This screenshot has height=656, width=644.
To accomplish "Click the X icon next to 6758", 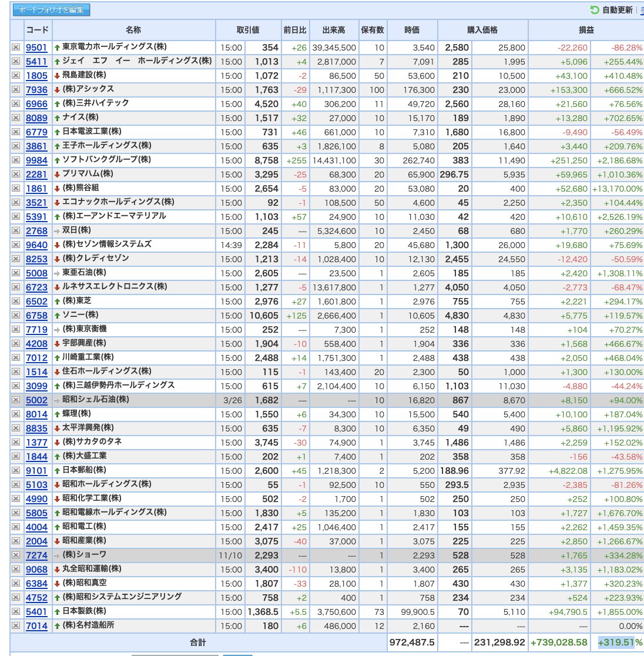I will 16,315.
